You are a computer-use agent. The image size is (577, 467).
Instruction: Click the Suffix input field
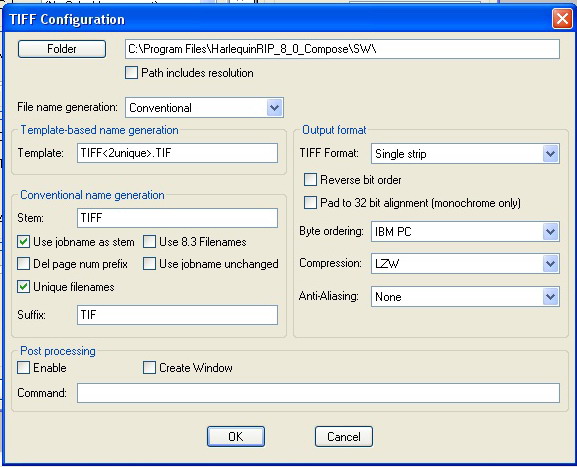(177, 315)
